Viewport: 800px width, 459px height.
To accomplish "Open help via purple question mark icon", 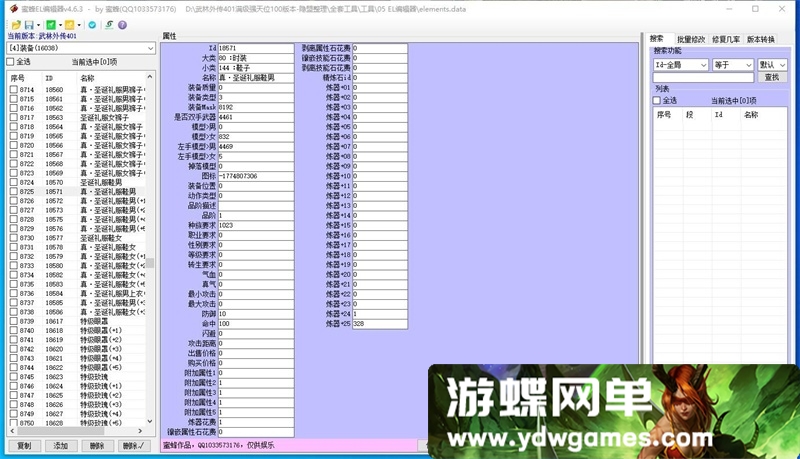I will 122,24.
